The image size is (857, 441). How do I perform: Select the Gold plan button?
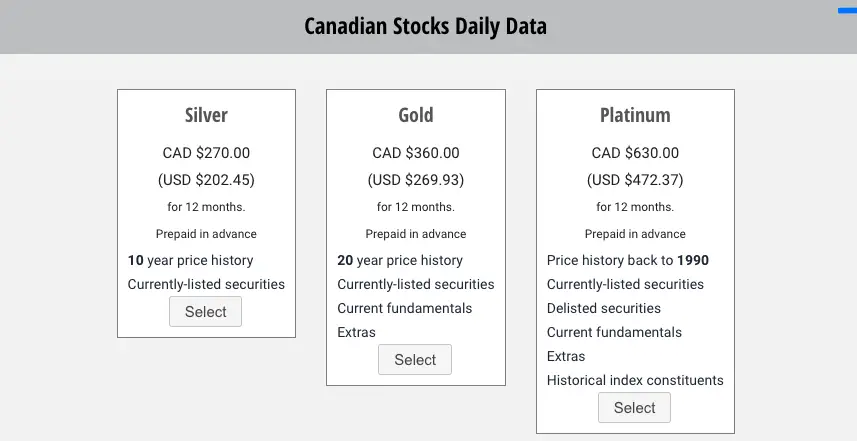415,360
